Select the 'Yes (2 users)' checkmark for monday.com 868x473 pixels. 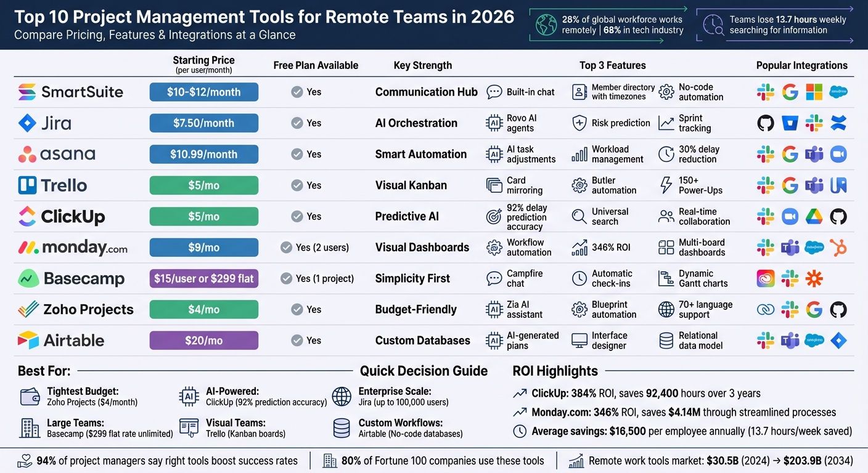(x=286, y=248)
